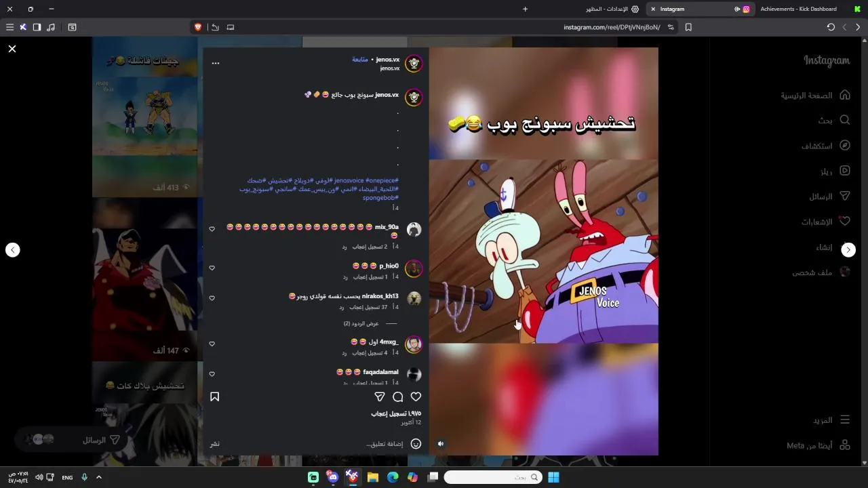This screenshot has height=488, width=868.
Task: Open jenos.vx profile avatar in post header
Action: [x=414, y=64]
